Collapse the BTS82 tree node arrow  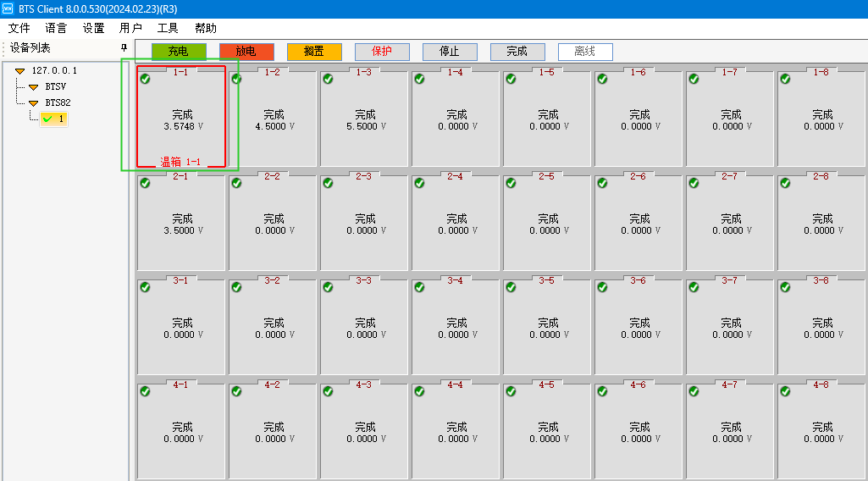coord(33,103)
